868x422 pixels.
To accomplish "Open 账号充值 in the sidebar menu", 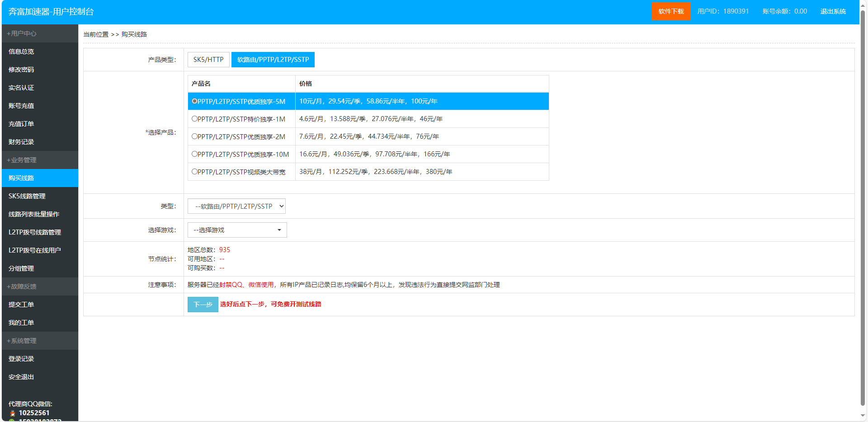I will (21, 106).
